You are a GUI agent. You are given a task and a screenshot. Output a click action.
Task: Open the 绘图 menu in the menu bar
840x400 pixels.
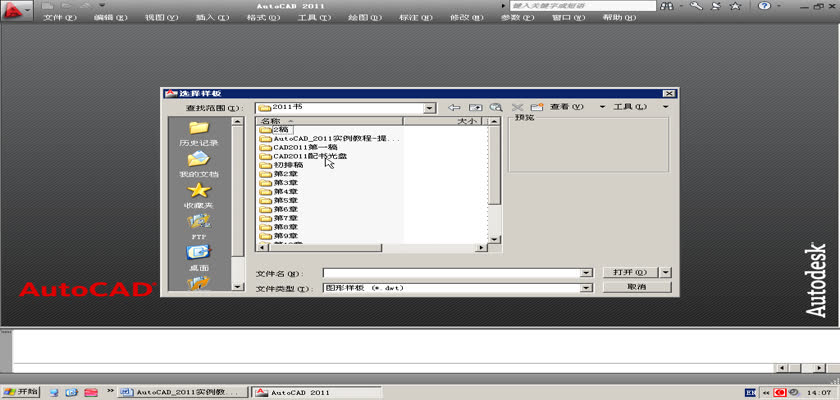click(358, 18)
